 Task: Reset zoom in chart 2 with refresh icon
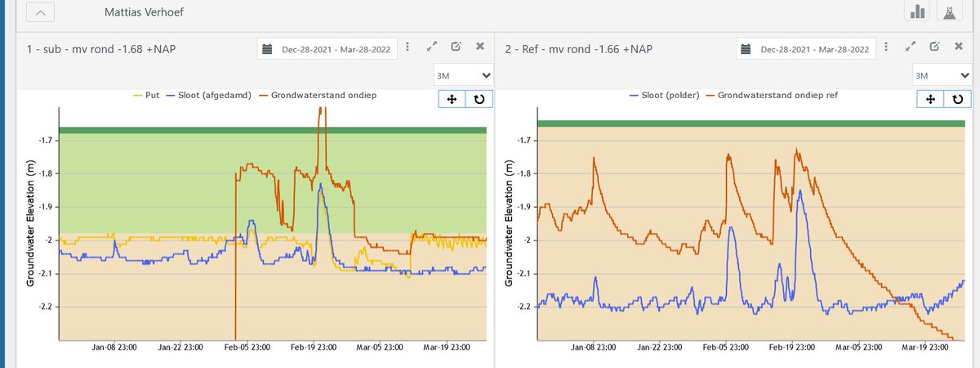coord(956,100)
